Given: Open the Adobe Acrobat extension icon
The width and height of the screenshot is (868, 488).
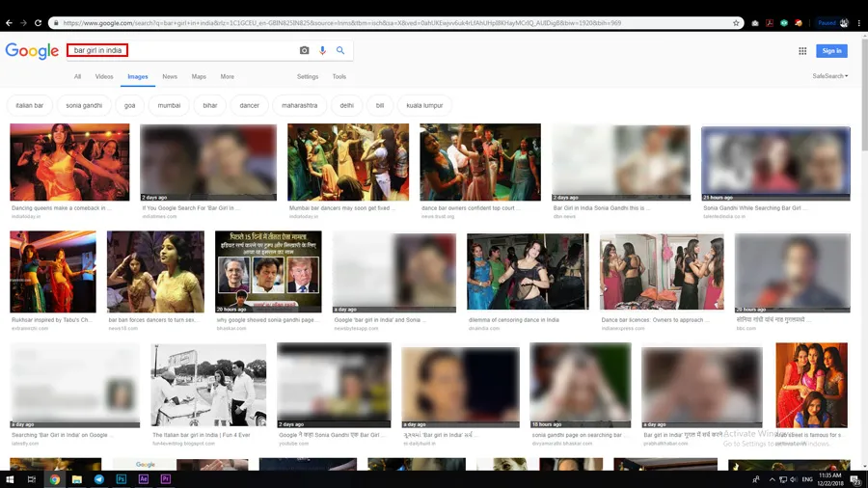Looking at the screenshot, I should (x=770, y=23).
